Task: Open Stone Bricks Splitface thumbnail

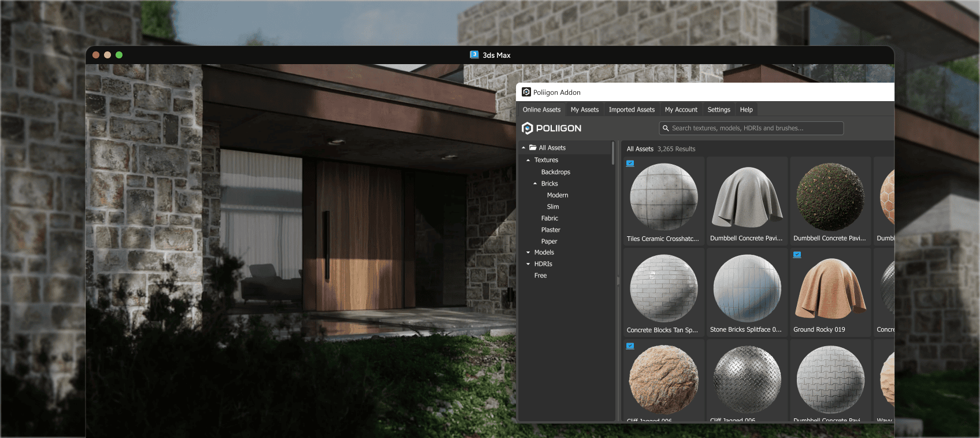Action: tap(747, 288)
